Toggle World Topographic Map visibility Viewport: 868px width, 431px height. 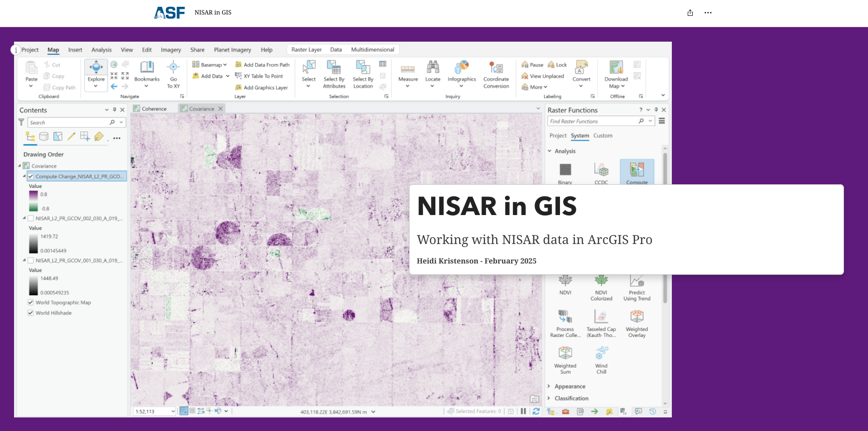tap(31, 302)
